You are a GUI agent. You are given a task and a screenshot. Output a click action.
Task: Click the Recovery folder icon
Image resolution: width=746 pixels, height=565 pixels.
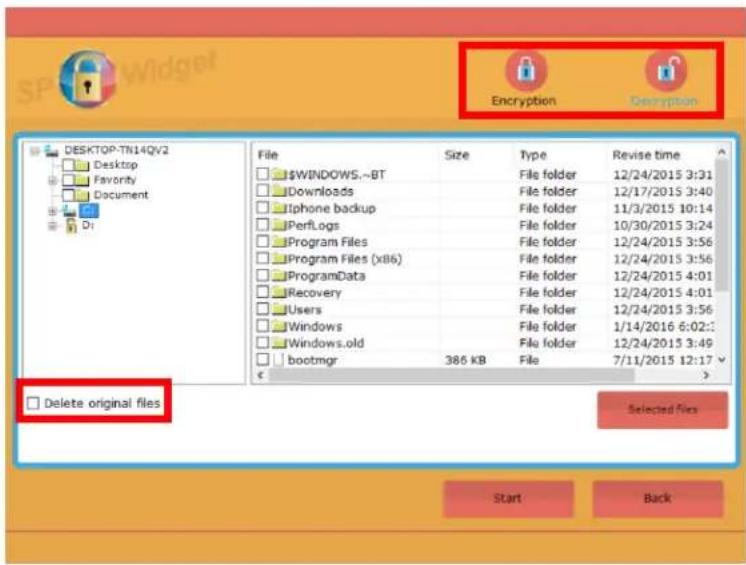coord(279,292)
